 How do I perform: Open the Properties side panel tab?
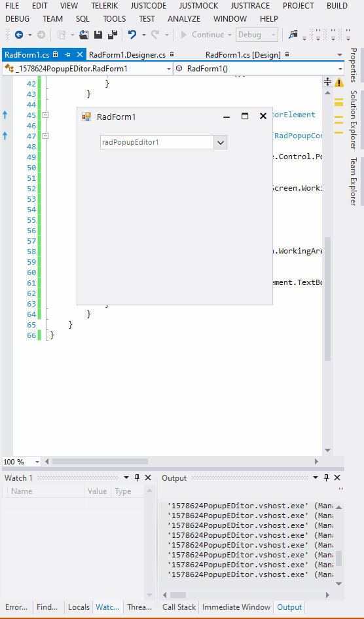tap(354, 65)
